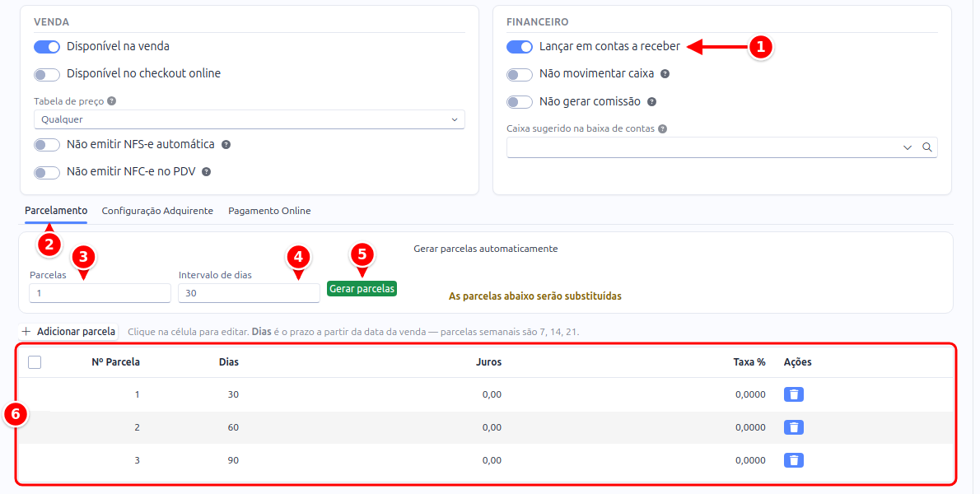This screenshot has width=980, height=494.
Task: Click Juros column header
Action: click(488, 362)
